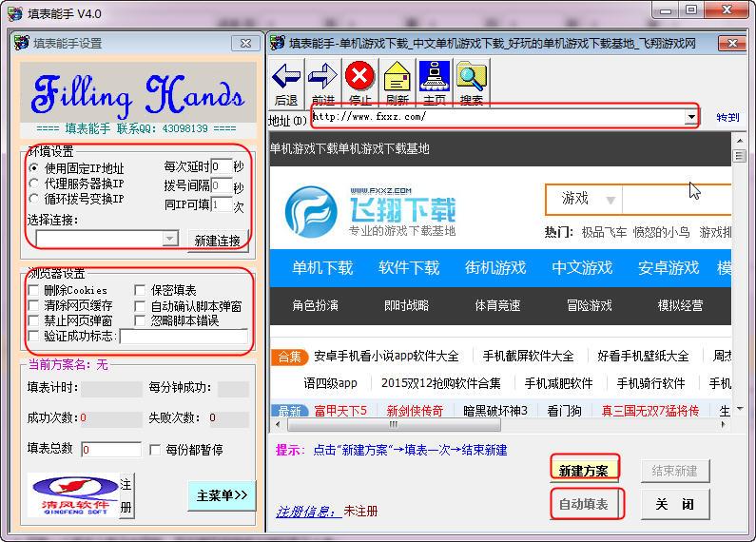Click the 主菜单>> button

(222, 495)
